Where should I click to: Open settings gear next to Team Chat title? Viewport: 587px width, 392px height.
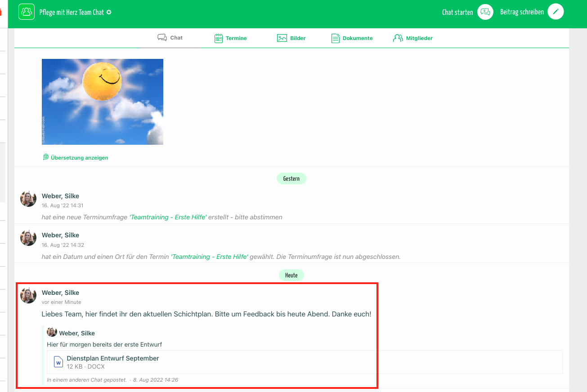point(109,13)
